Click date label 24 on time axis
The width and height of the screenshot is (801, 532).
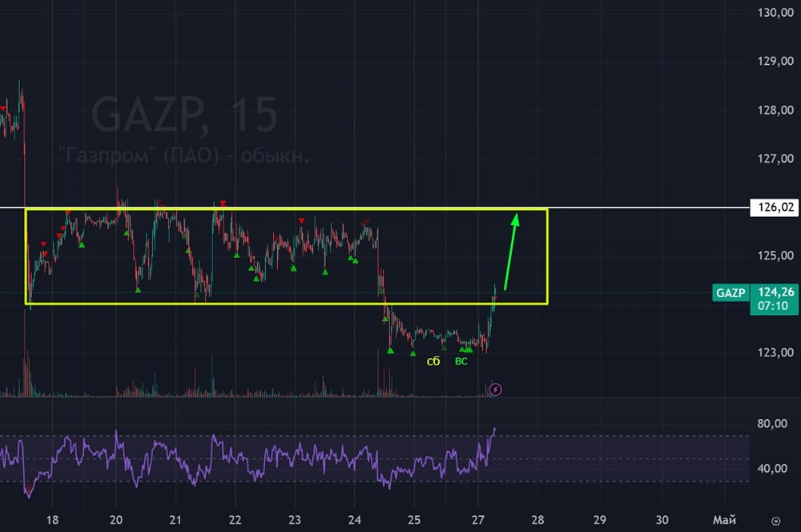point(355,520)
